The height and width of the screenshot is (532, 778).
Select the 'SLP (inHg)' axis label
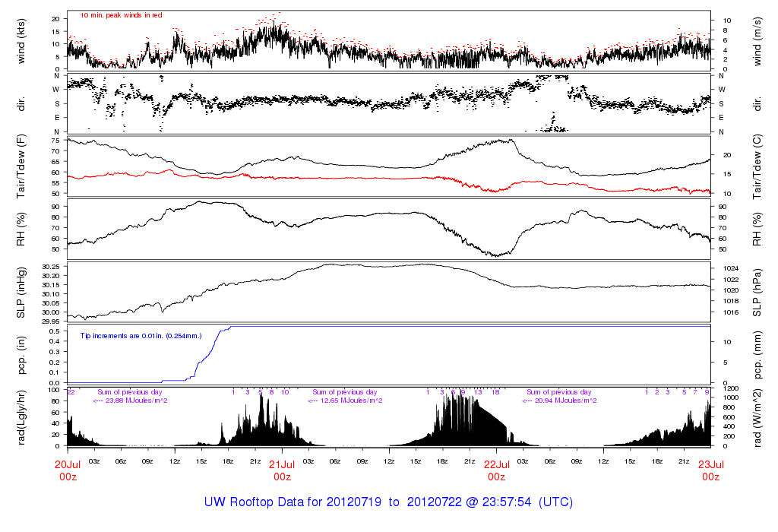(21, 293)
